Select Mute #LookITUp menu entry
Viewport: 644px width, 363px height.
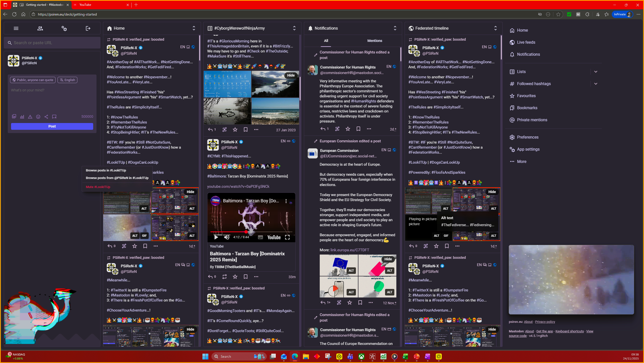point(98,187)
